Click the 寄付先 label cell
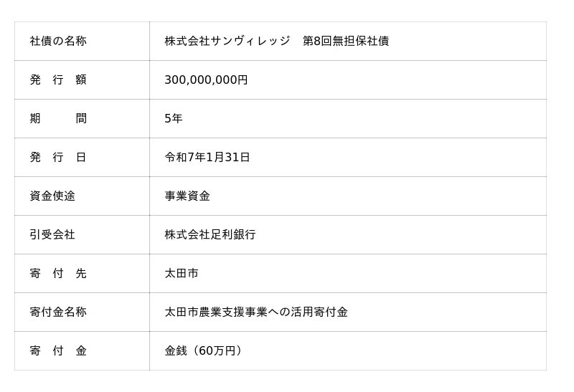 pos(58,274)
